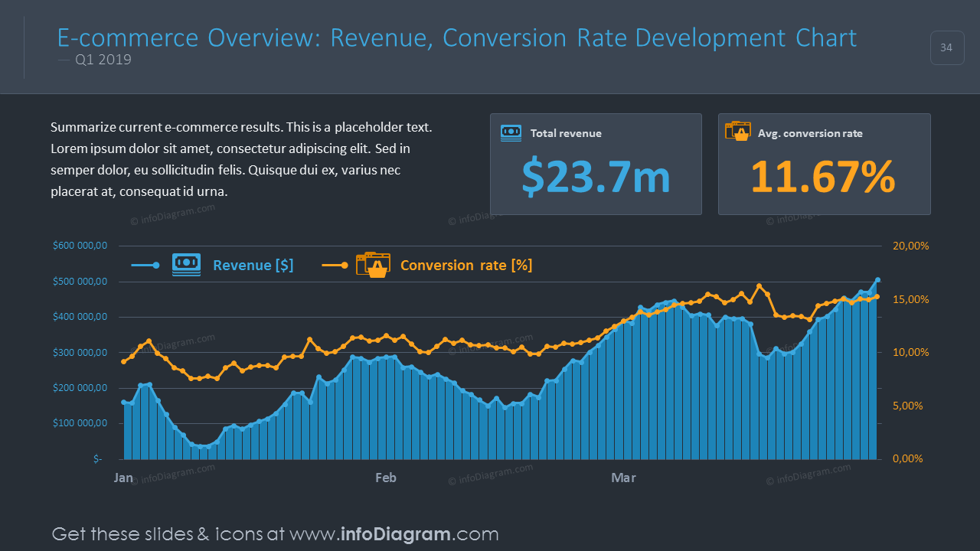Image resolution: width=980 pixels, height=551 pixels.
Task: Select the orange basket icon in the chart legend
Action: tap(373, 265)
